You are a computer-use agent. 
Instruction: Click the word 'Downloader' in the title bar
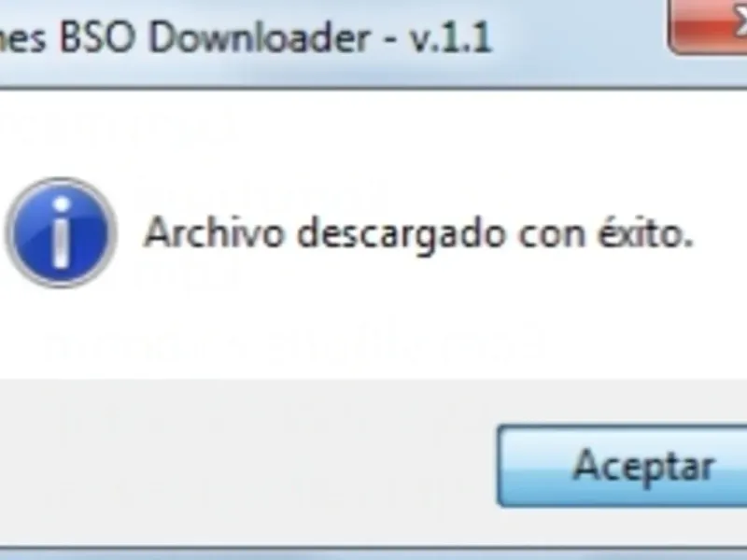coord(261,37)
